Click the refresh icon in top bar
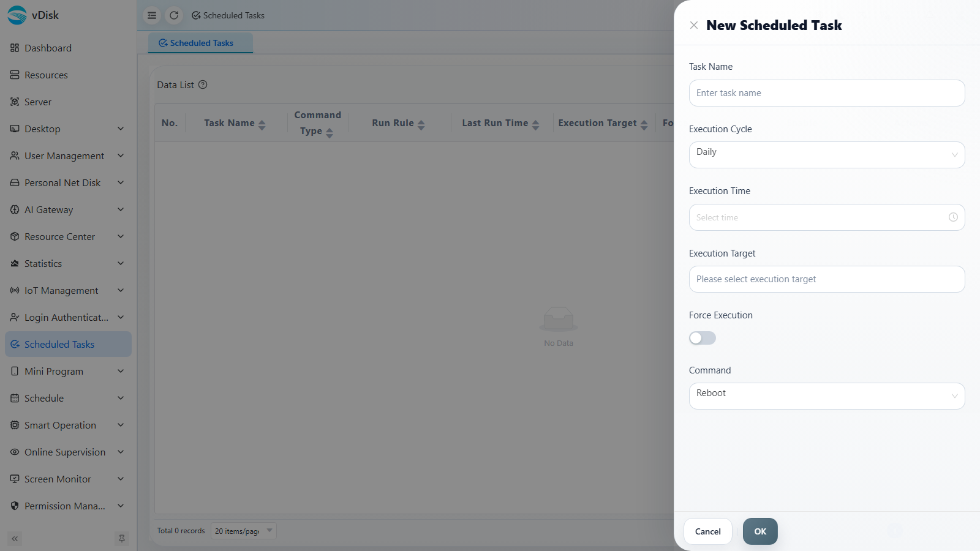This screenshot has width=980, height=551. (174, 15)
